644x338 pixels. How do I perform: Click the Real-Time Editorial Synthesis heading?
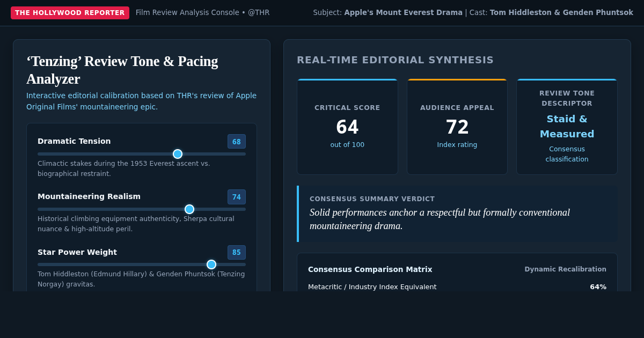click(x=396, y=60)
